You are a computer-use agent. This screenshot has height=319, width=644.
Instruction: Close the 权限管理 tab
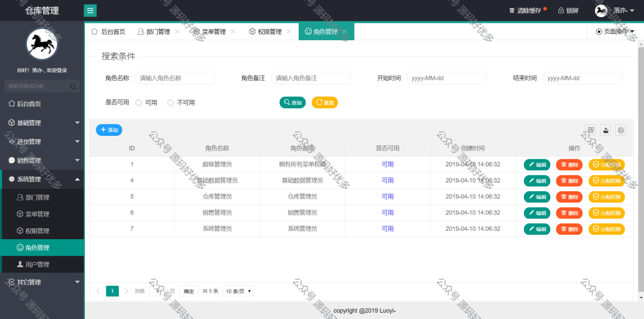(x=289, y=31)
